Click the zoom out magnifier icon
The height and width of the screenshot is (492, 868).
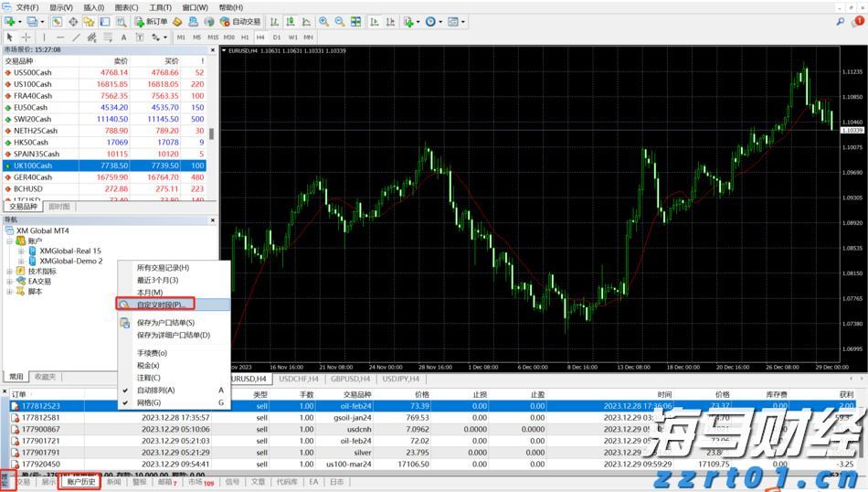(x=340, y=22)
